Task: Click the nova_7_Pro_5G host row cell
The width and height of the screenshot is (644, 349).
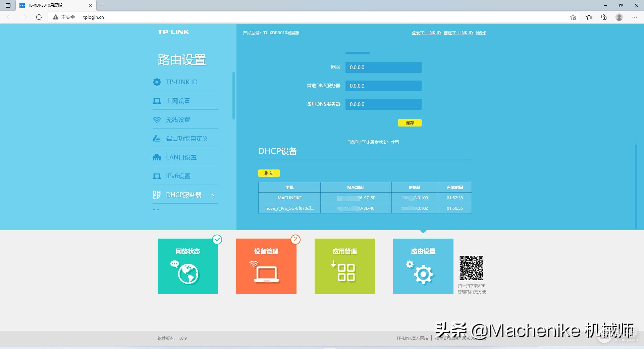Action: 289,208
